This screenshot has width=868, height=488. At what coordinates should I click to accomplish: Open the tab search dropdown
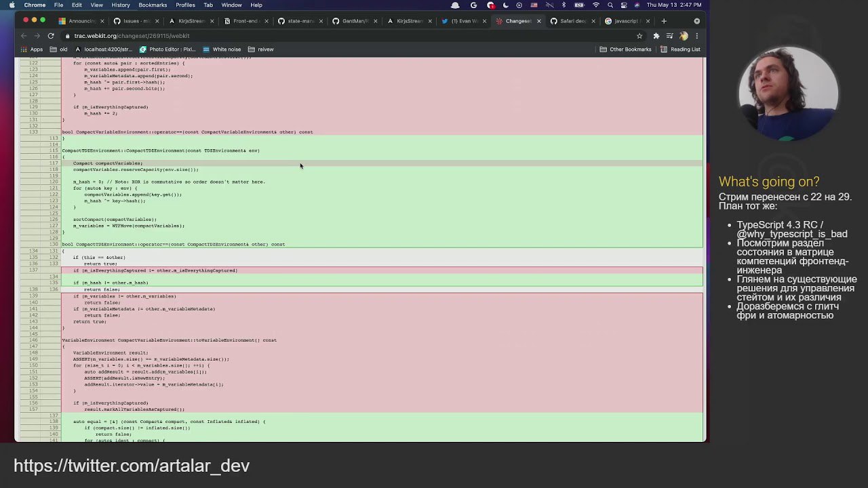pos(696,21)
